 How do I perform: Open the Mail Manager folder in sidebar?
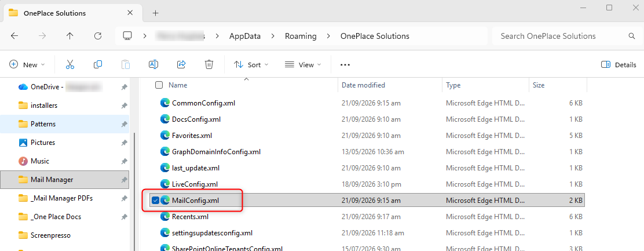click(x=65, y=180)
